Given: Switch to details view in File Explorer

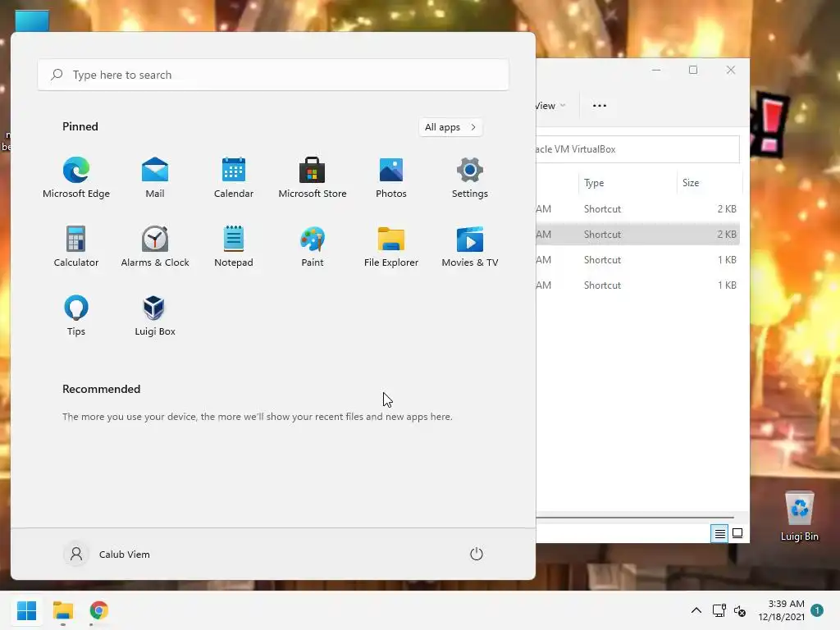Looking at the screenshot, I should click(x=719, y=533).
